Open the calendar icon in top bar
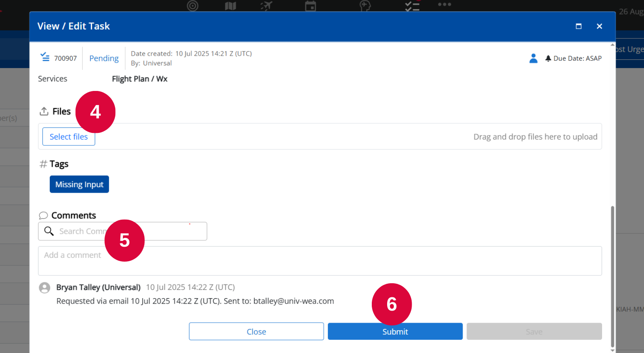 310,6
